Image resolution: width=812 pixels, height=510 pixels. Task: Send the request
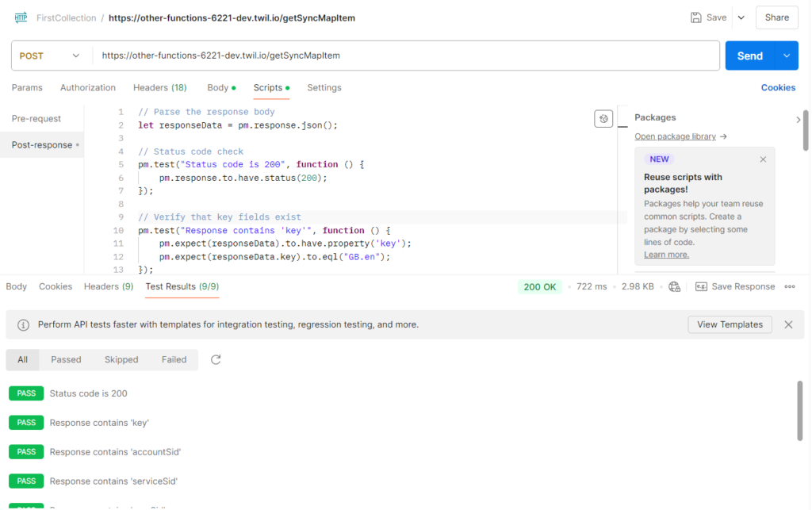click(x=749, y=56)
